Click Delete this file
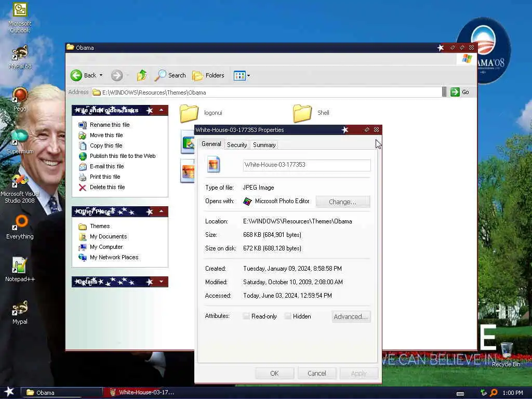The image size is (532, 399). click(x=107, y=187)
